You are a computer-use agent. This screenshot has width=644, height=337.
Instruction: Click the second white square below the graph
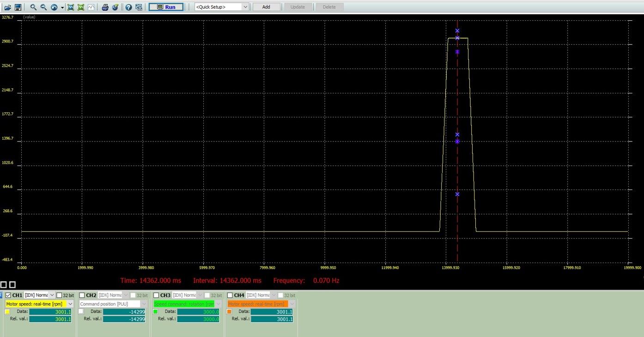[x=12, y=285]
